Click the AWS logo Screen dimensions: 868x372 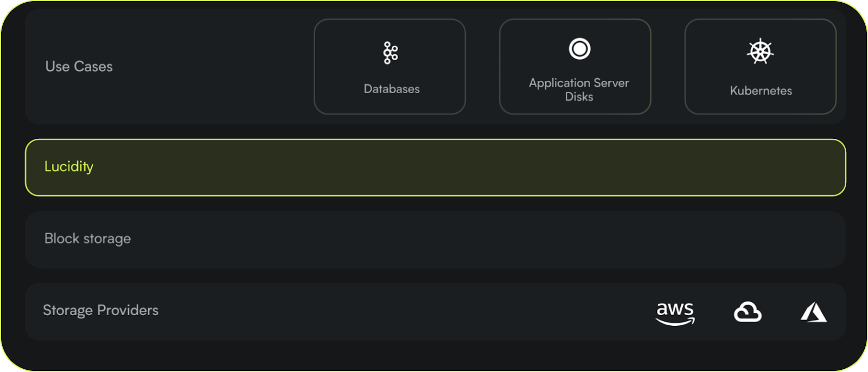pos(675,313)
